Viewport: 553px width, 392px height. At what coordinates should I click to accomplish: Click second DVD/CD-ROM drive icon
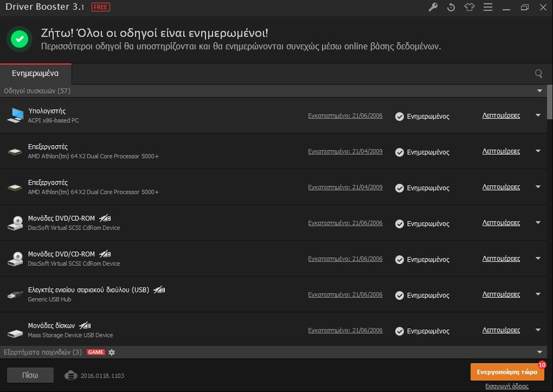(15, 259)
